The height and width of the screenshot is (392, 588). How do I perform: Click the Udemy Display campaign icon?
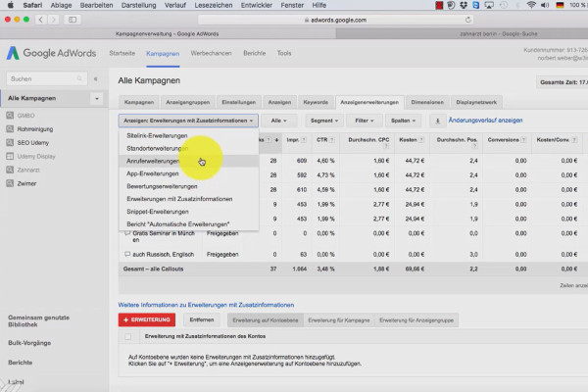point(10,156)
